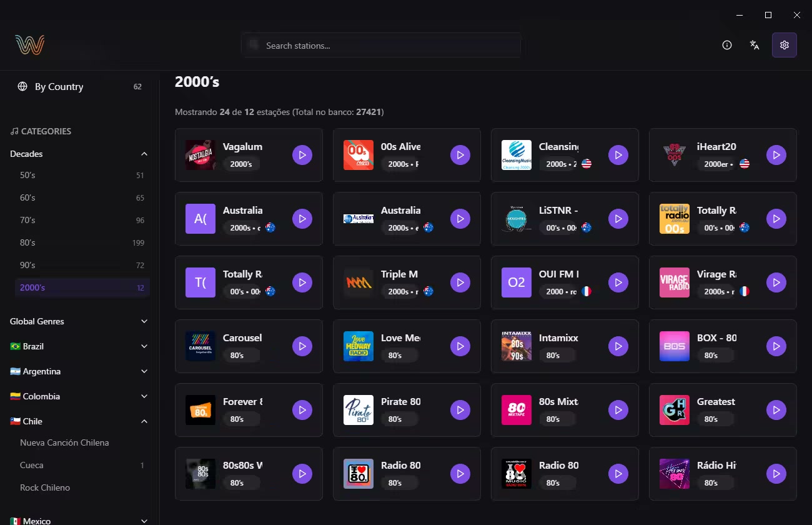Click the app logo in header
Viewport: 812px width, 525px height.
pyautogui.click(x=30, y=45)
